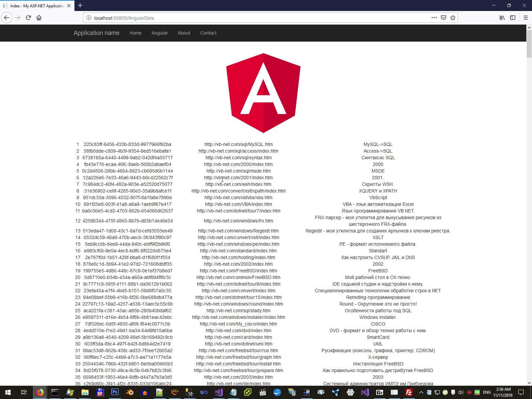Close the Index - My ASP.NET tab
The height and width of the screenshot is (399, 532).
69,6
